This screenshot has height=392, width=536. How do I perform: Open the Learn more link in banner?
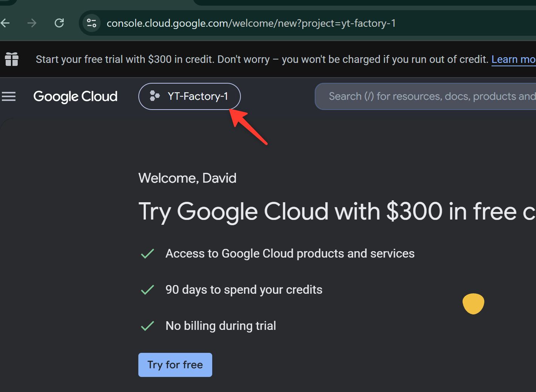click(x=513, y=59)
